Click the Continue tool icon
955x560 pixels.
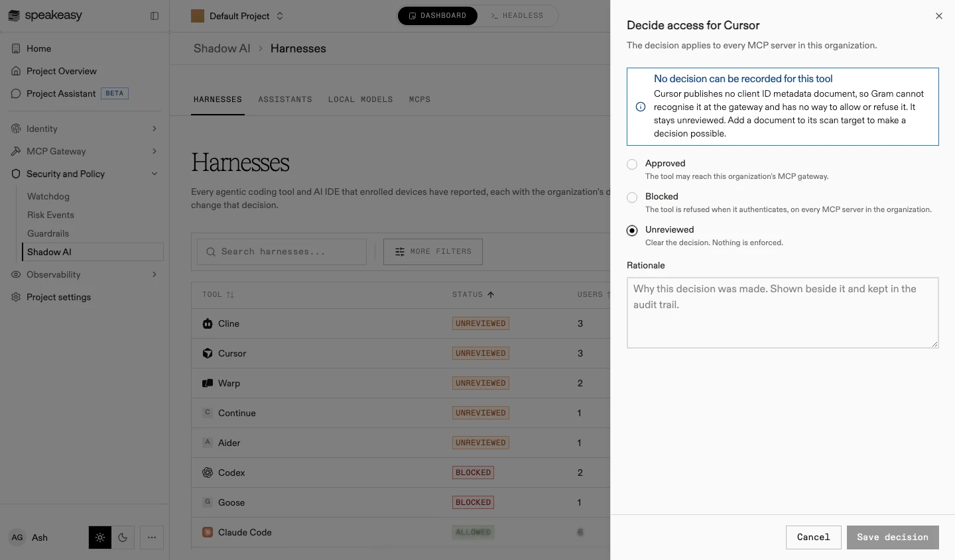click(208, 412)
